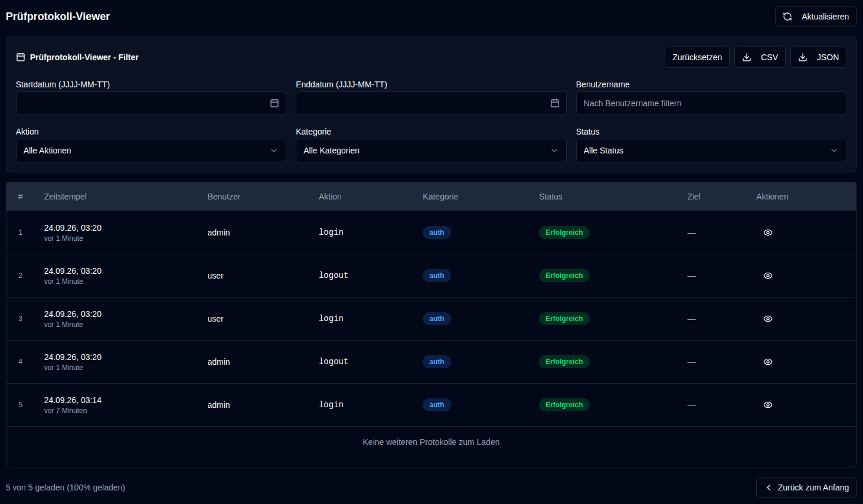Click auth badge in row 3
The width and height of the screenshot is (863, 504).
pyautogui.click(x=437, y=319)
